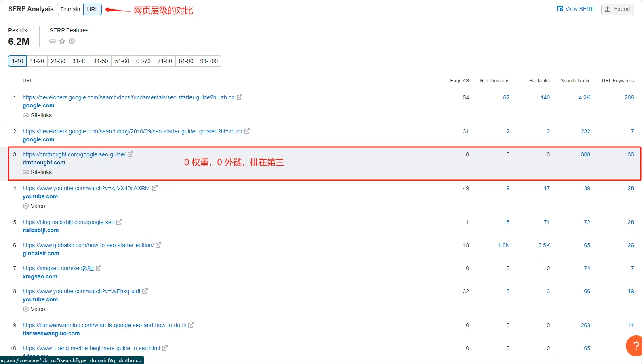Image resolution: width=642 pixels, height=364 pixels.
Task: Click the Ref. Domains column header
Action: pos(495,81)
